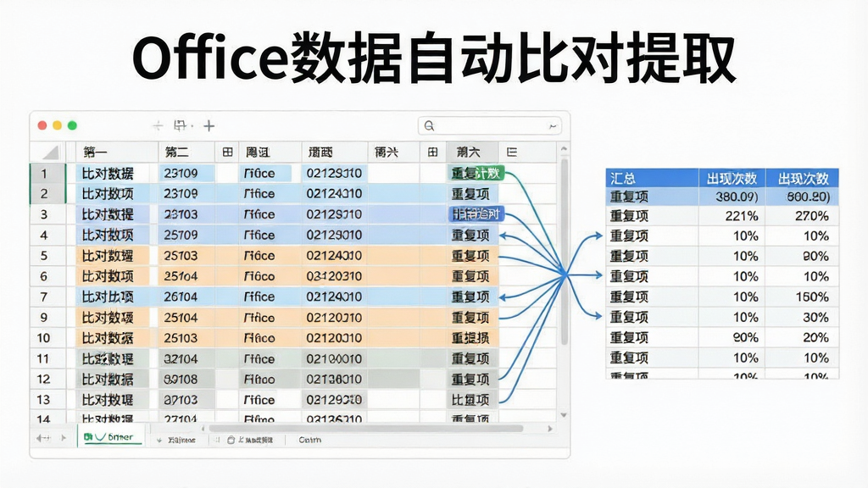Click the plus icon in title bar
868x488 pixels.
coord(209,126)
